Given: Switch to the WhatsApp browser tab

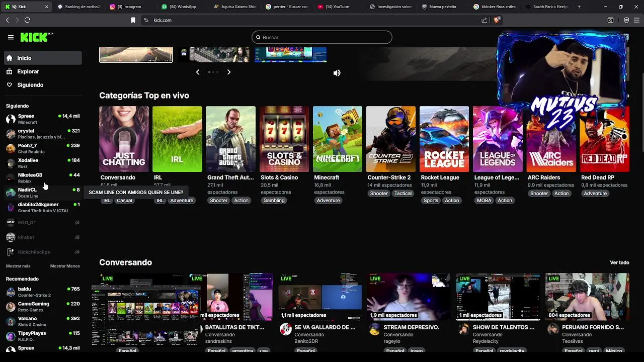Looking at the screenshot, I should [181, 7].
